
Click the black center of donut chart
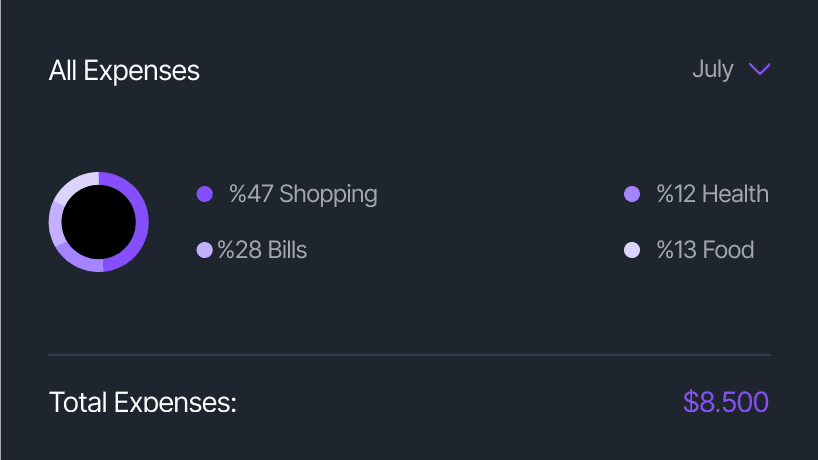pyautogui.click(x=99, y=222)
